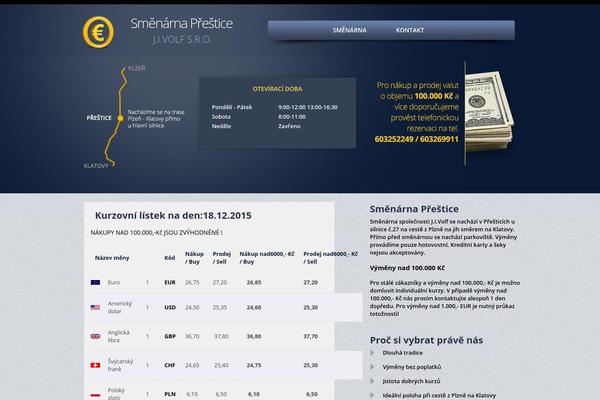600x400 pixels.
Task: Click the GBP buy rate 36,70
Action: 192,336
